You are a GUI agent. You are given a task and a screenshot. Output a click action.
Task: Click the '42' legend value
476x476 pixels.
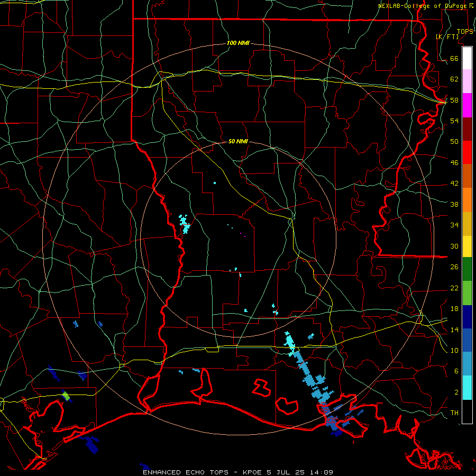coord(454,184)
